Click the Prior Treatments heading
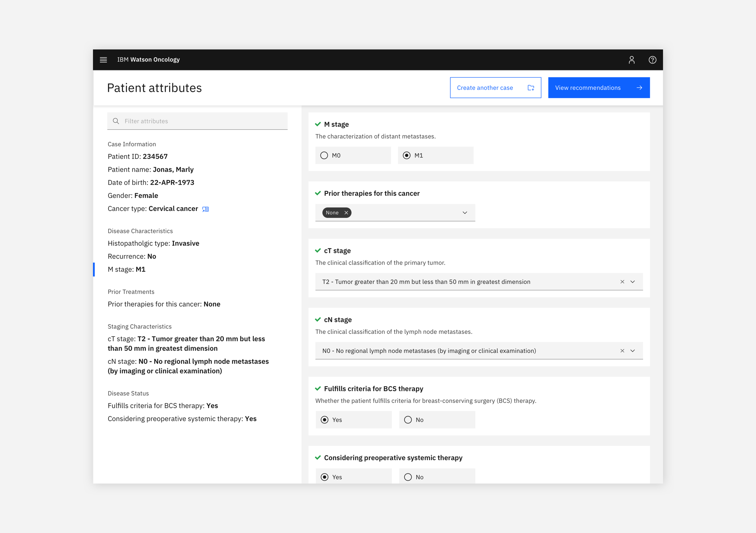This screenshot has height=533, width=756. coord(131,292)
